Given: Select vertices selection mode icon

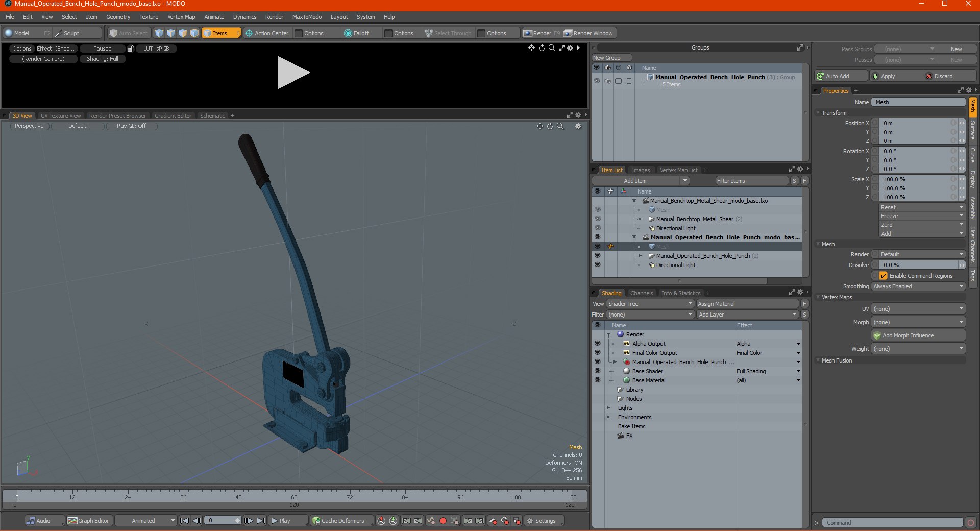Looking at the screenshot, I should tap(159, 33).
